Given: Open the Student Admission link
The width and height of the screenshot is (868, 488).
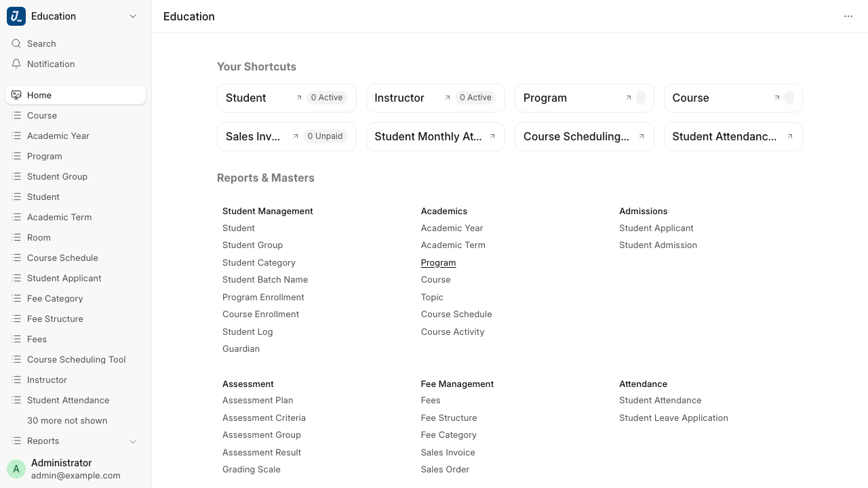Looking at the screenshot, I should 658,245.
